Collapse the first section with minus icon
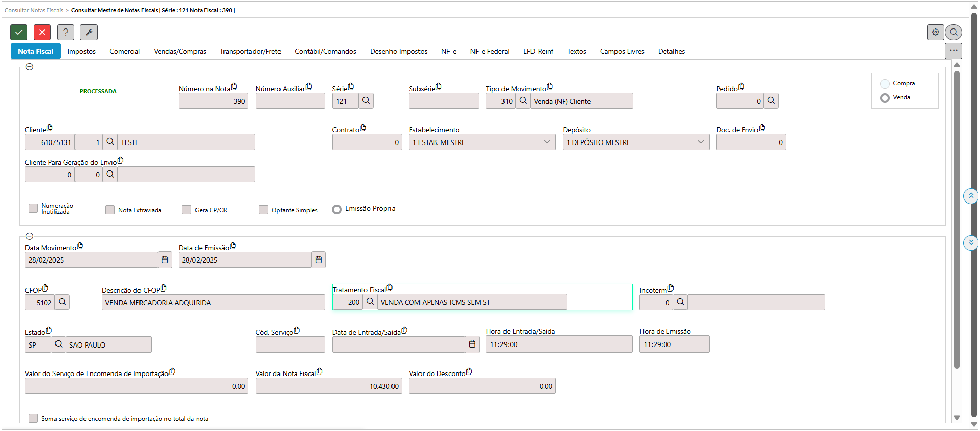This screenshot has width=980, height=431. [x=30, y=67]
